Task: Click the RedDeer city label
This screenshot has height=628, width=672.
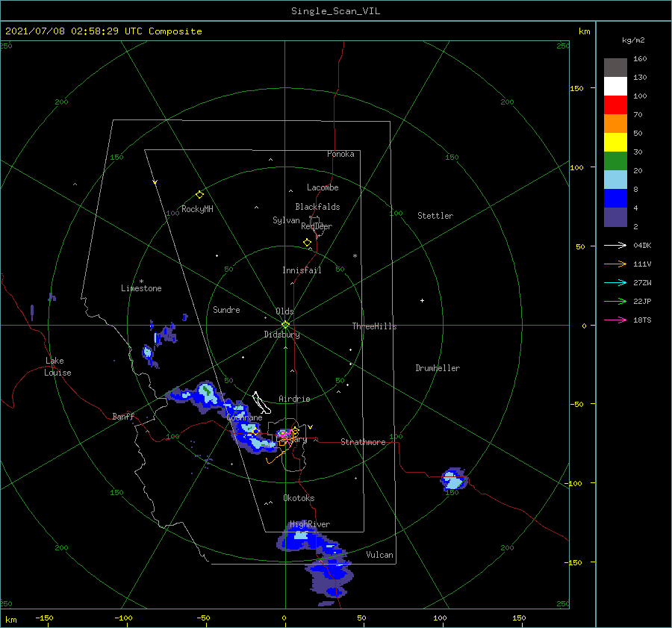Action: [317, 226]
